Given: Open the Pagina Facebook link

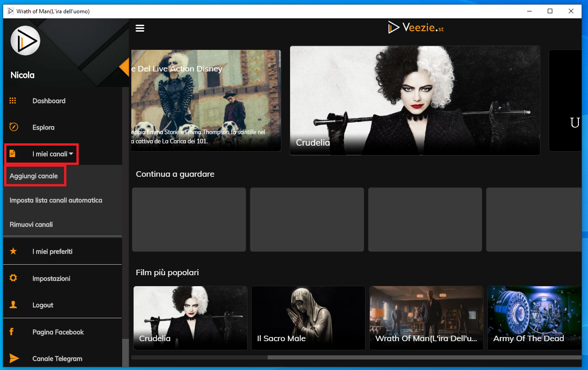Looking at the screenshot, I should [58, 332].
